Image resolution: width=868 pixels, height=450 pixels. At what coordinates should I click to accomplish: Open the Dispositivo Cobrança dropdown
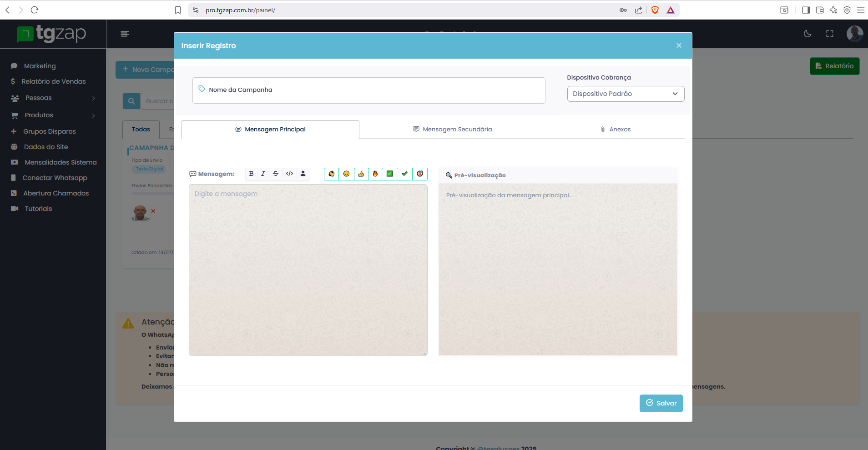tap(626, 94)
